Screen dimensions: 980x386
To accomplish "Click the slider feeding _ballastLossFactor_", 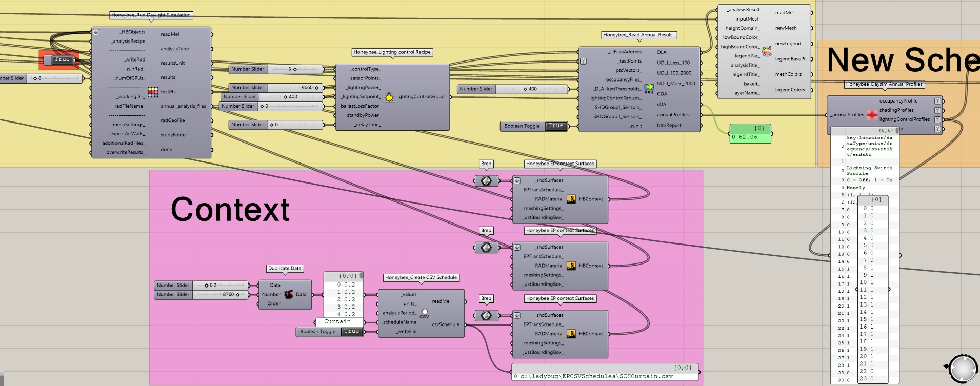I will pyautogui.click(x=271, y=106).
